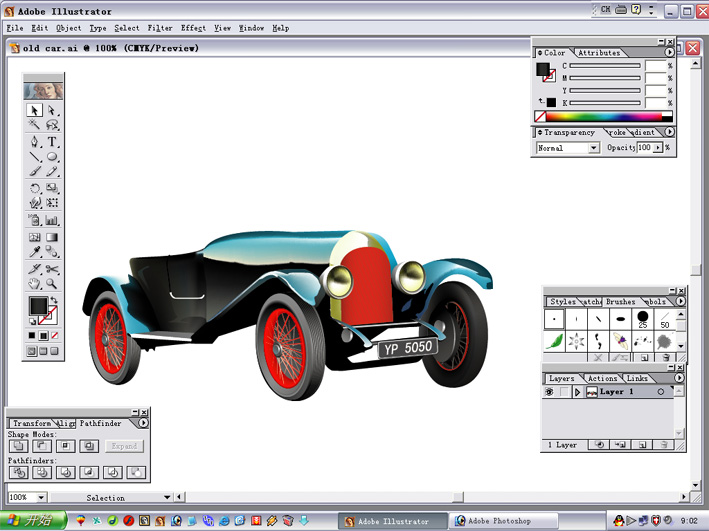Select the Type tool
This screenshot has width=709, height=531.
point(52,142)
